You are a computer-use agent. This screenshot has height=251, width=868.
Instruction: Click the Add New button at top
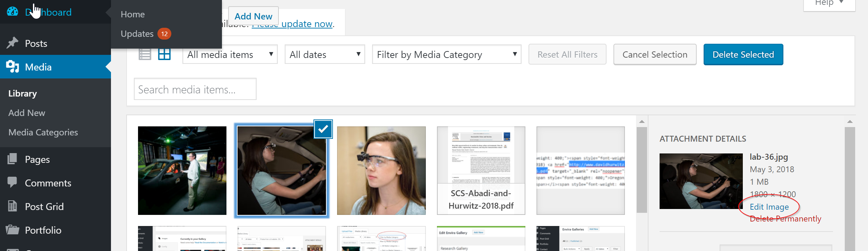(x=253, y=16)
